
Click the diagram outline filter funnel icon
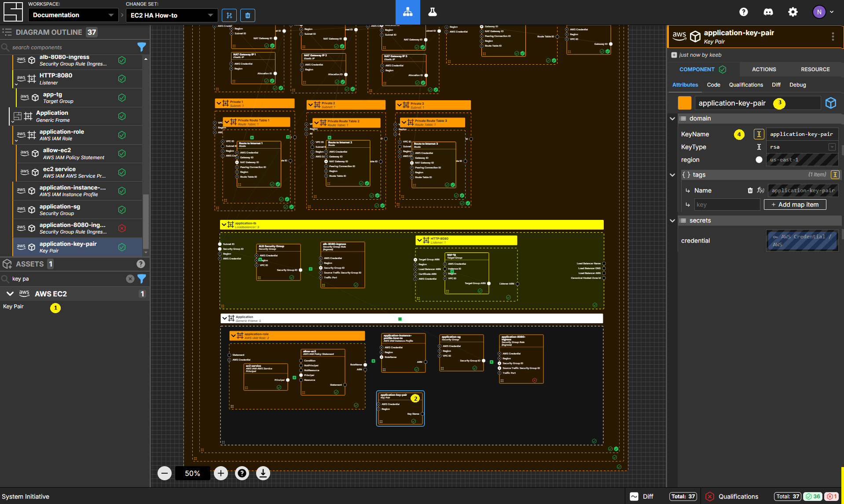[141, 47]
